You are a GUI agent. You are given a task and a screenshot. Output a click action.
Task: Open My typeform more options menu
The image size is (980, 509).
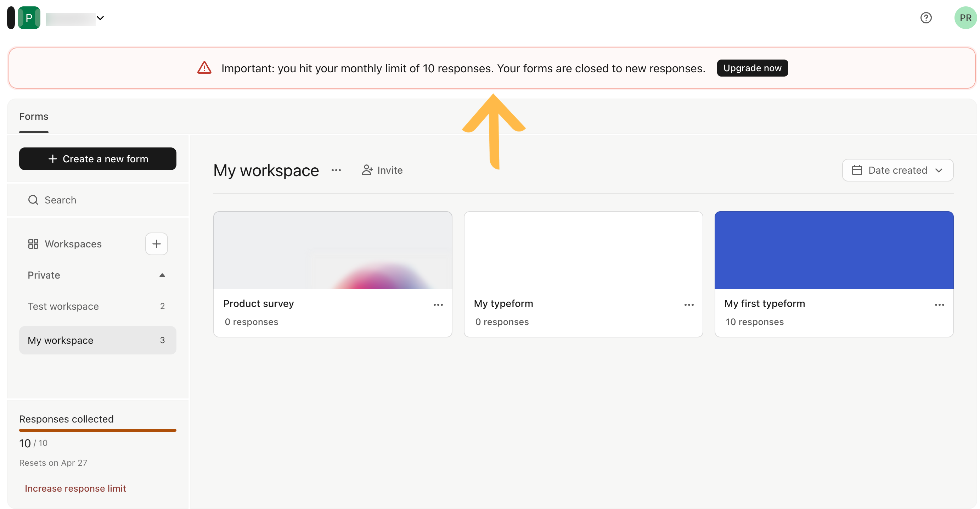click(689, 305)
